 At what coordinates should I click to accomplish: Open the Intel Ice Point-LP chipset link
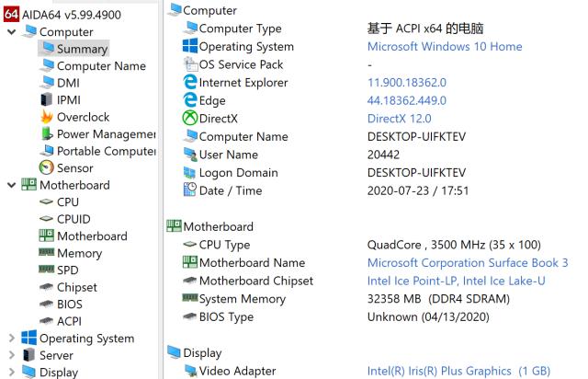point(457,281)
